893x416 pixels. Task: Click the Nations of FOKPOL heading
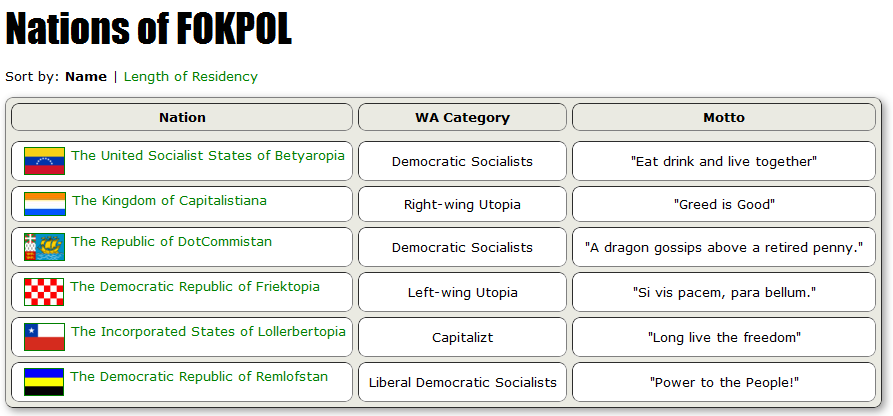tap(149, 28)
